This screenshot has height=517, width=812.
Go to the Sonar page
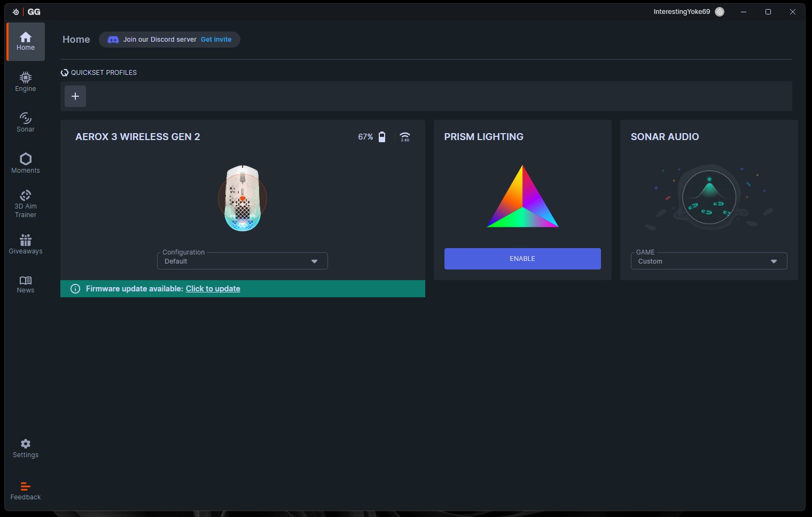tap(25, 122)
